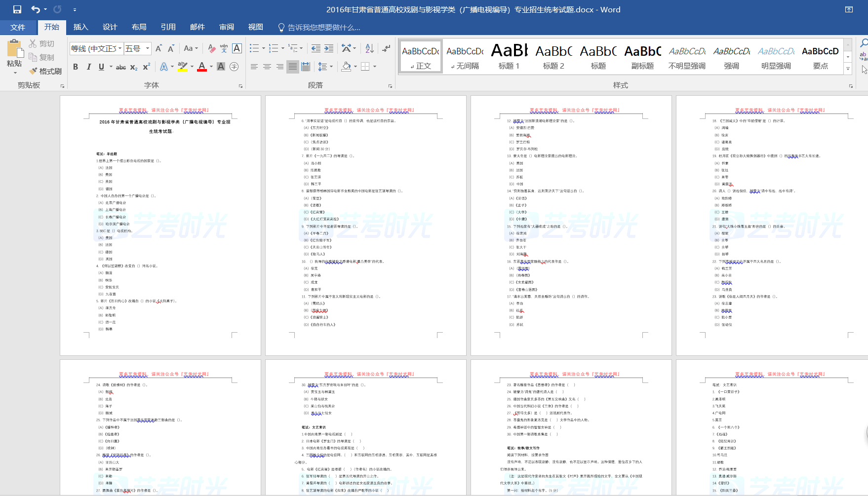Apply the red font color swatch
This screenshot has width=868, height=496.
[x=201, y=67]
